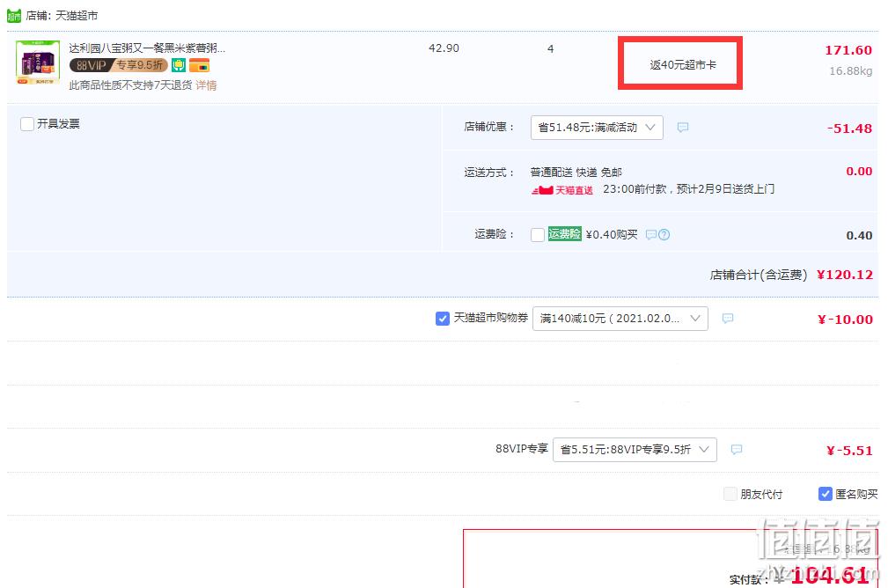Click the 天猫直送 logo
This screenshot has width=888, height=588.
click(562, 190)
